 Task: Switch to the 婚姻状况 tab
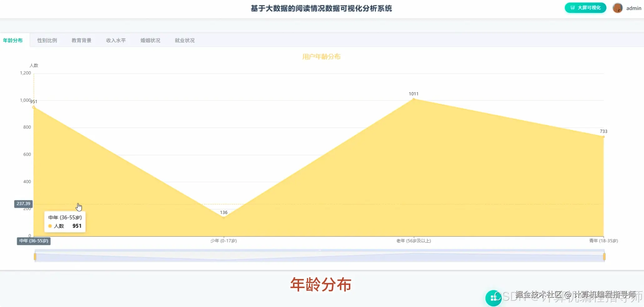point(150,40)
